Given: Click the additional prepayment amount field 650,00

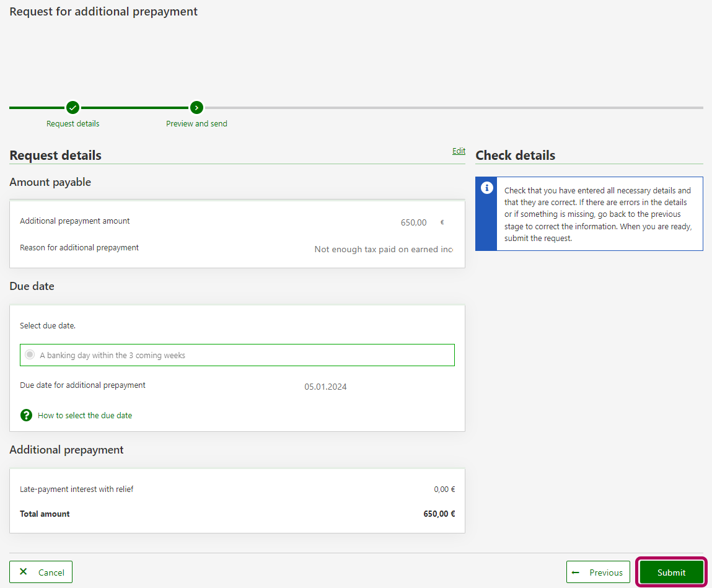Looking at the screenshot, I should pyautogui.click(x=413, y=222).
